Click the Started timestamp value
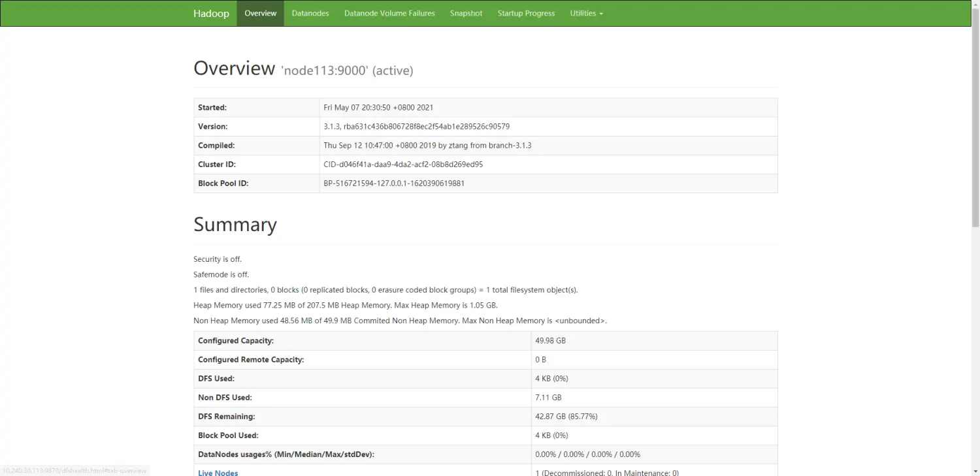This screenshot has height=476, width=980. coord(378,108)
